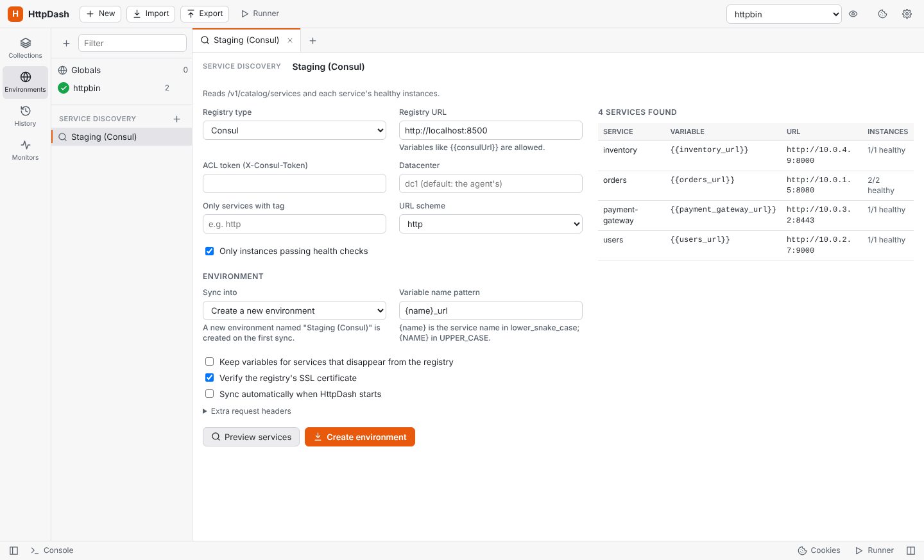Select Globals in the environments list
The width and height of the screenshot is (924, 560).
(x=122, y=70)
